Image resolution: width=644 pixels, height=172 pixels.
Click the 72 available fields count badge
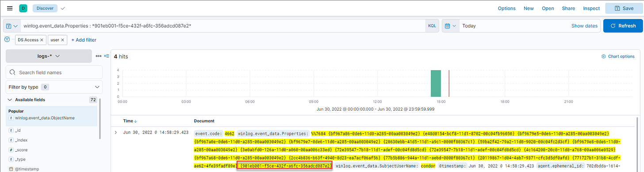(93, 100)
